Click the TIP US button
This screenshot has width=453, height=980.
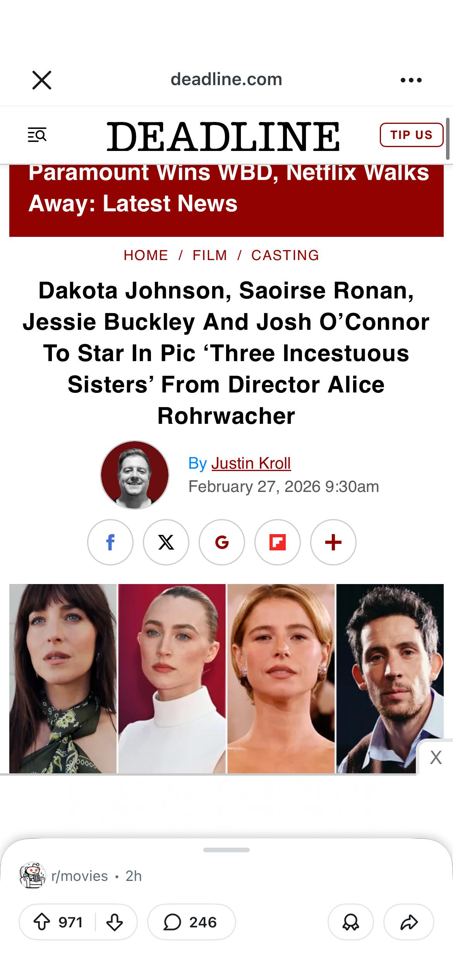[412, 135]
